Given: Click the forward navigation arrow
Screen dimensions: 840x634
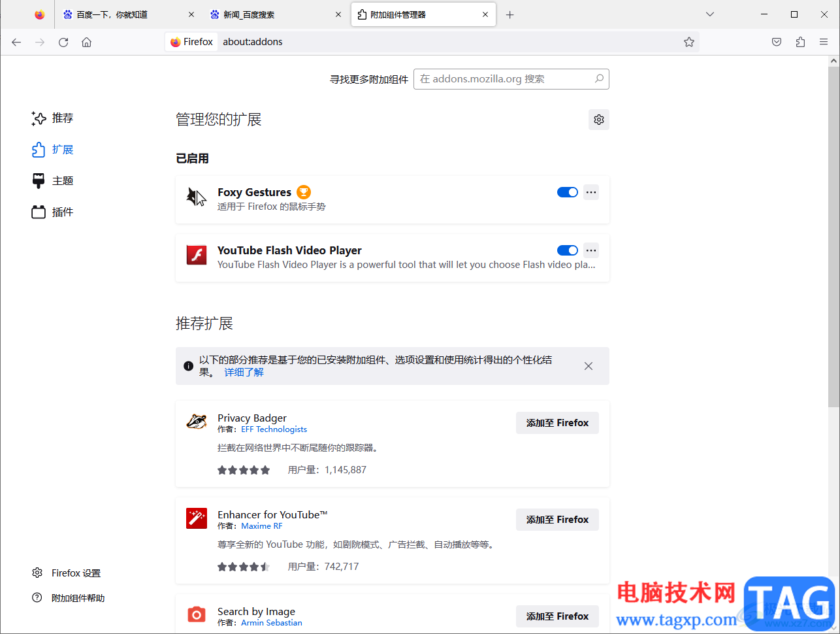Looking at the screenshot, I should [40, 42].
